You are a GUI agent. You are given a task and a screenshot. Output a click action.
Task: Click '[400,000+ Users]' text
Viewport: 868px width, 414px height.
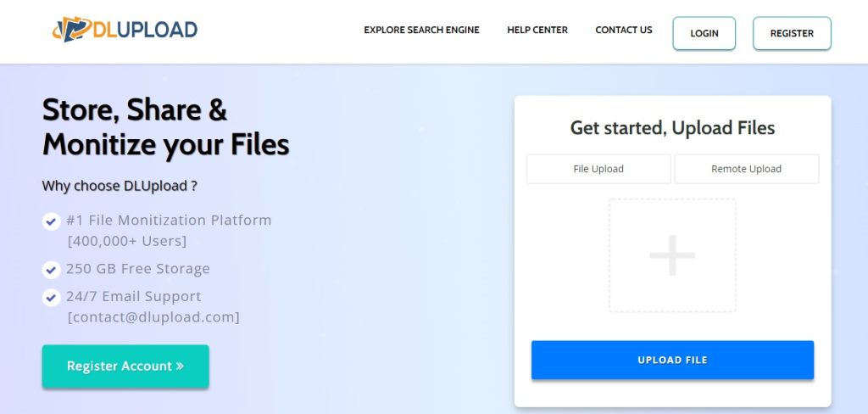point(127,241)
